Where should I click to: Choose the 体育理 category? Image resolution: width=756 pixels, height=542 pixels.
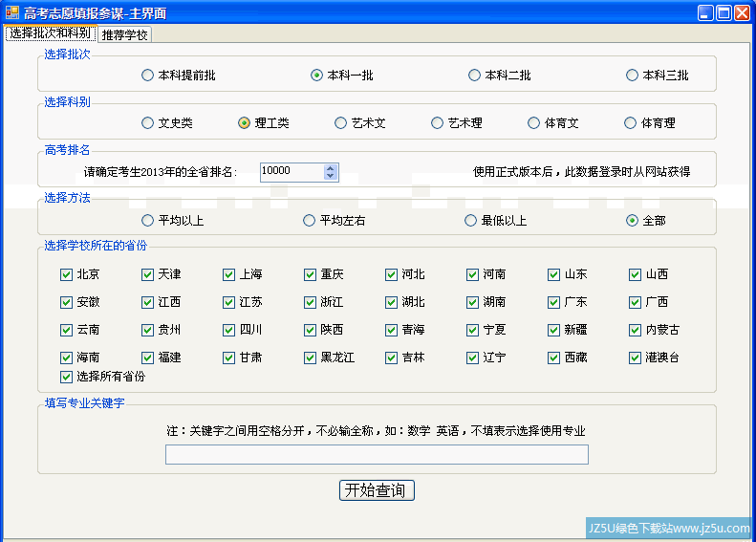pyautogui.click(x=630, y=123)
